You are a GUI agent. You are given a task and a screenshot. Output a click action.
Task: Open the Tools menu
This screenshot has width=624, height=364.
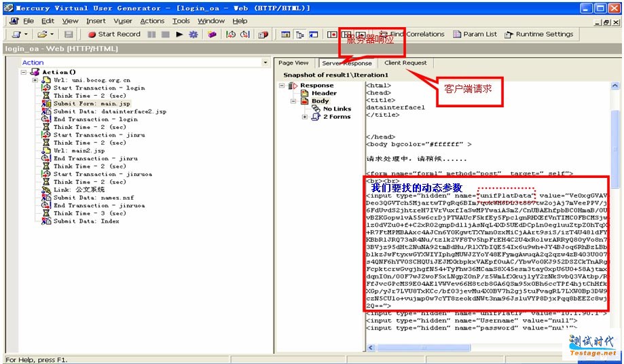point(181,21)
